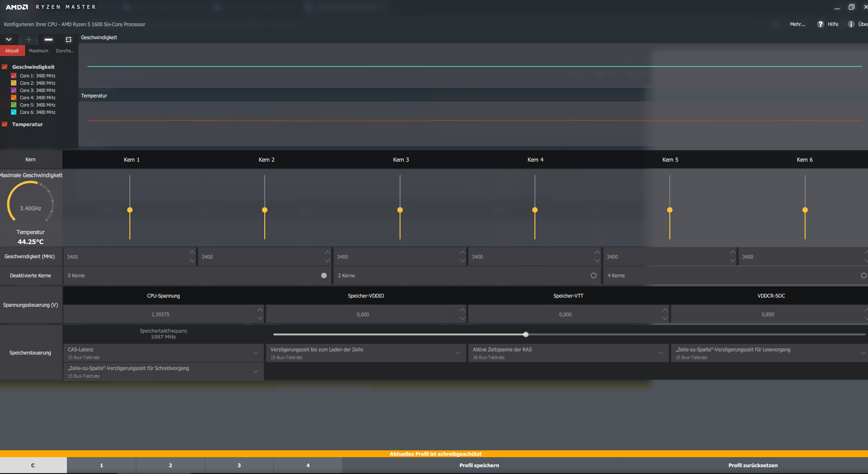This screenshot has height=474, width=868.
Task: Decrease Kern 4 speed with the down arrow
Action: [x=597, y=261]
